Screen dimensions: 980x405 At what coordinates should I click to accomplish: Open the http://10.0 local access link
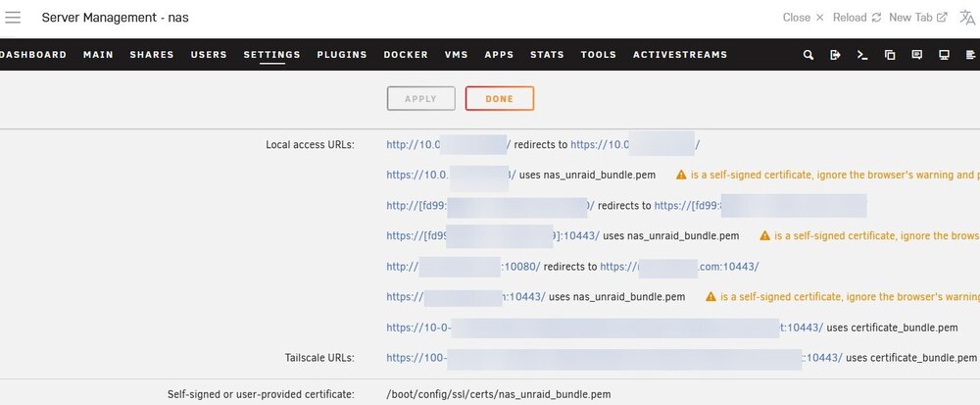[449, 144]
